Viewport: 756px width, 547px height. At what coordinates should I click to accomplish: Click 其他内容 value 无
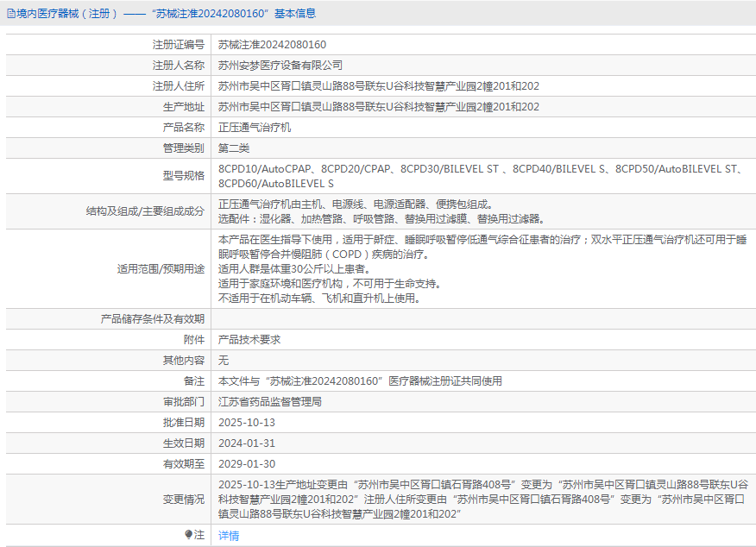tap(224, 361)
